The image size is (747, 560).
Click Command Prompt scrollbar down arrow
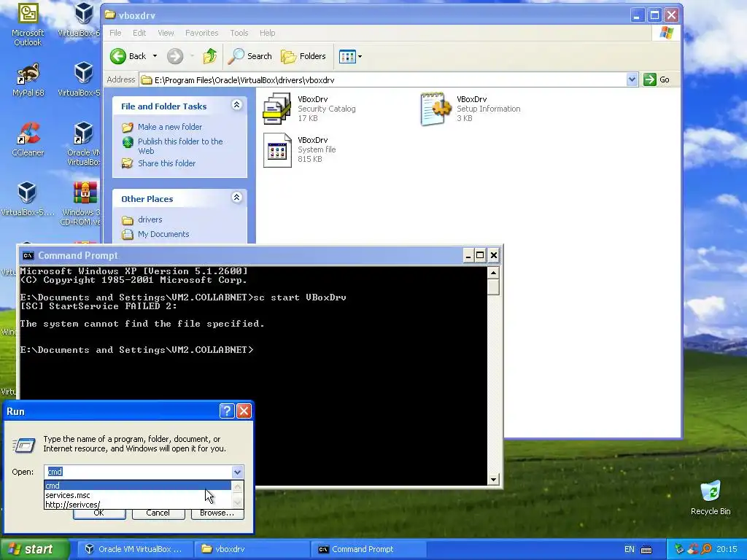[493, 480]
